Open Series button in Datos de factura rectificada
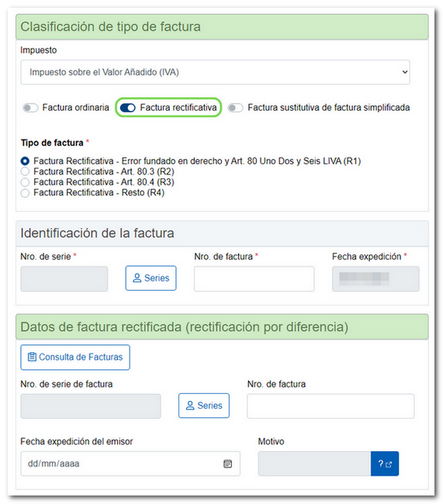This screenshot has height=504, width=443. coord(204,406)
